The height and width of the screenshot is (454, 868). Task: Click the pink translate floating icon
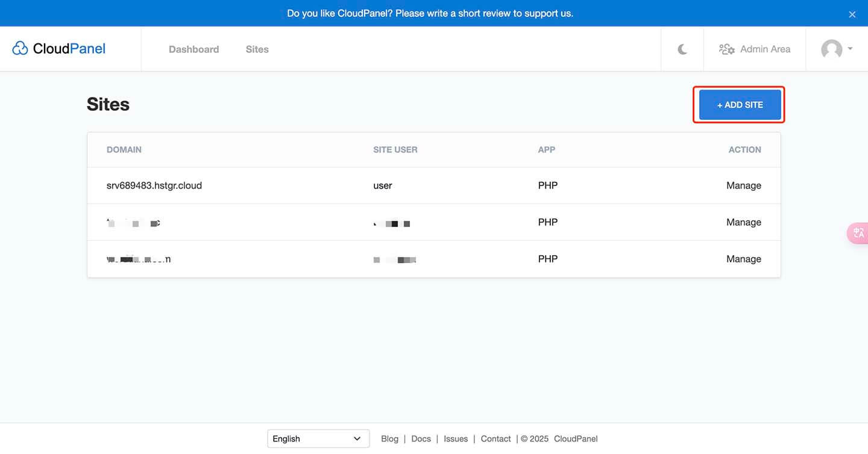pos(858,233)
